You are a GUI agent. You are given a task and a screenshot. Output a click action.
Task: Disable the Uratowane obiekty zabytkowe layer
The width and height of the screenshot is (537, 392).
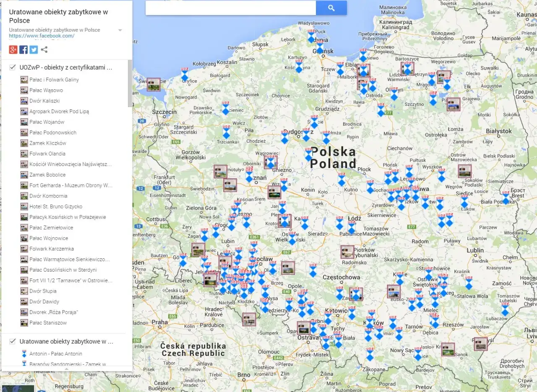tap(12, 341)
